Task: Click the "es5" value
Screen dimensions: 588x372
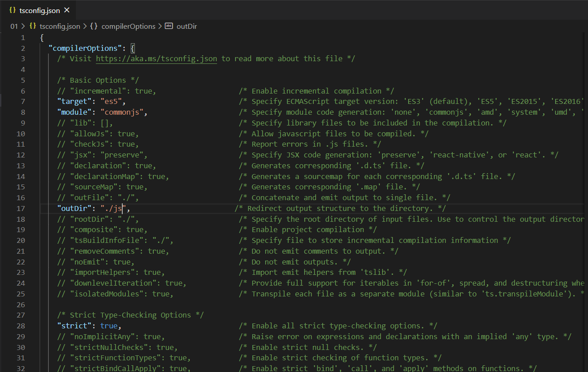Action: point(111,102)
